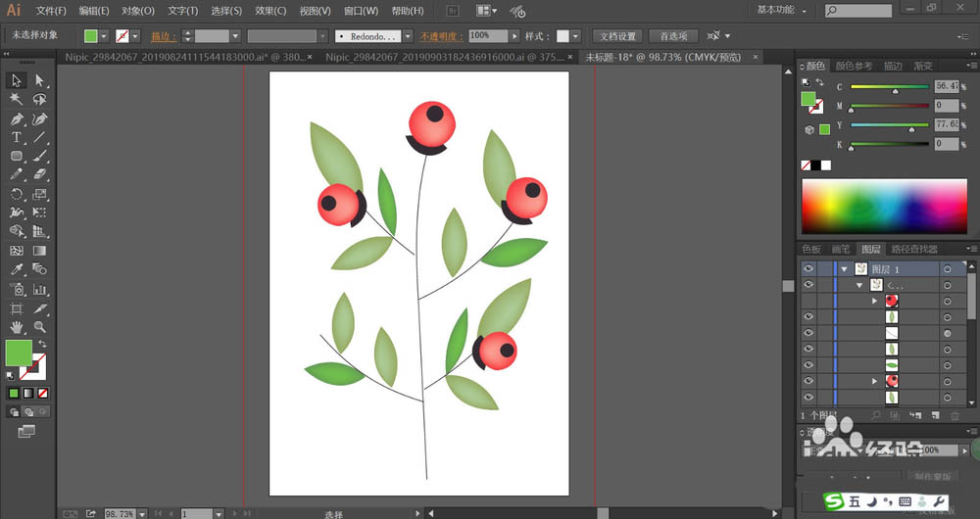Switch to the 渐变 panel tab
The height and width of the screenshot is (519, 980).
pyautogui.click(x=923, y=67)
